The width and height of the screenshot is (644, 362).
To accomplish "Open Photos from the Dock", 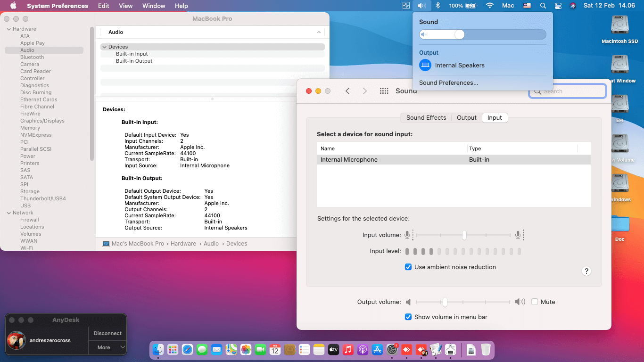I will click(246, 349).
